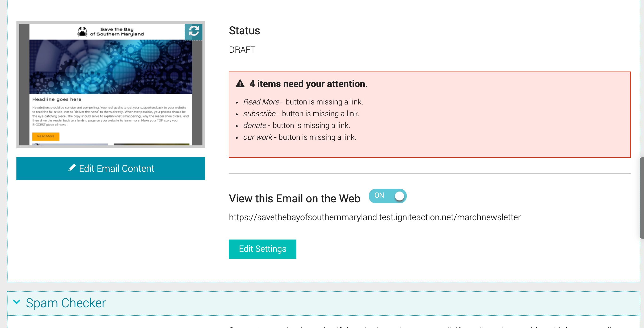Image resolution: width=644 pixels, height=328 pixels.
Task: Click the our work missing link item
Action: [299, 137]
